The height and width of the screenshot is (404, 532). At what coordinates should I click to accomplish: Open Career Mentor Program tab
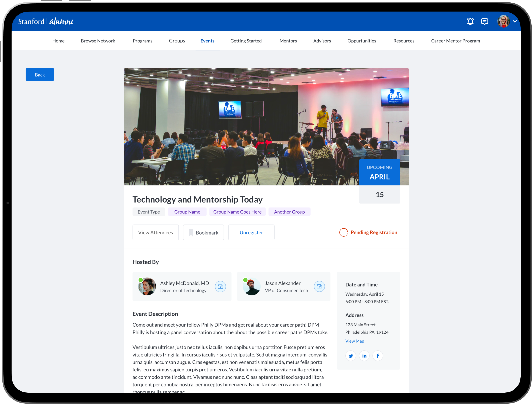point(455,41)
